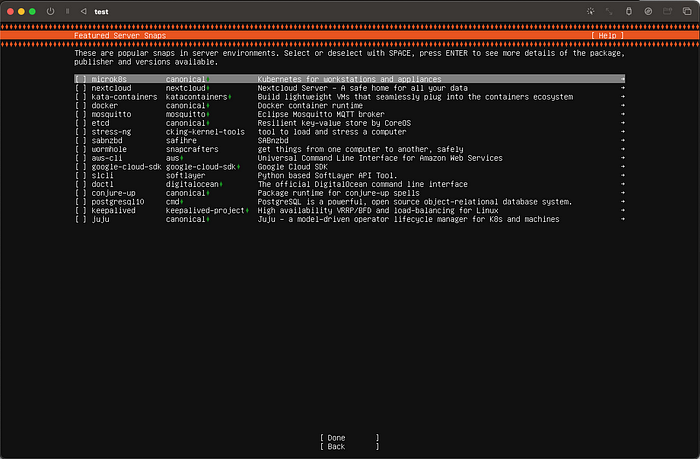Click the 'Featured Server Snaps' heading
The image size is (700, 459).
coord(120,36)
